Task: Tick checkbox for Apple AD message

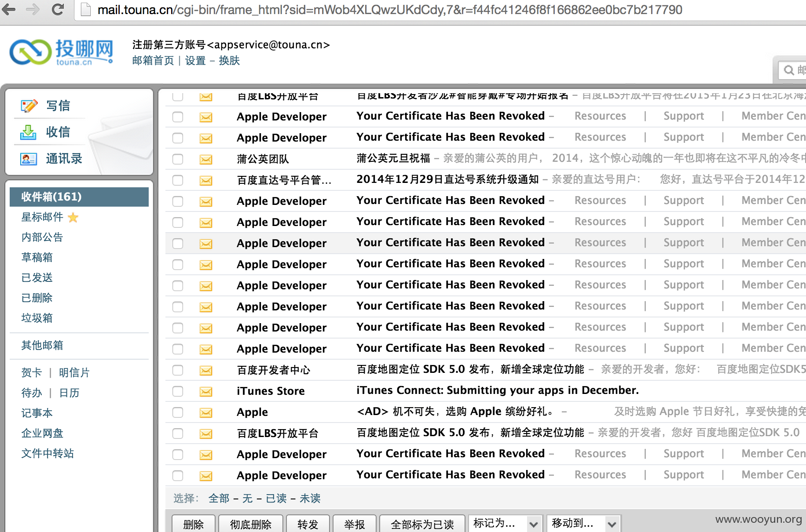Action: 178,412
